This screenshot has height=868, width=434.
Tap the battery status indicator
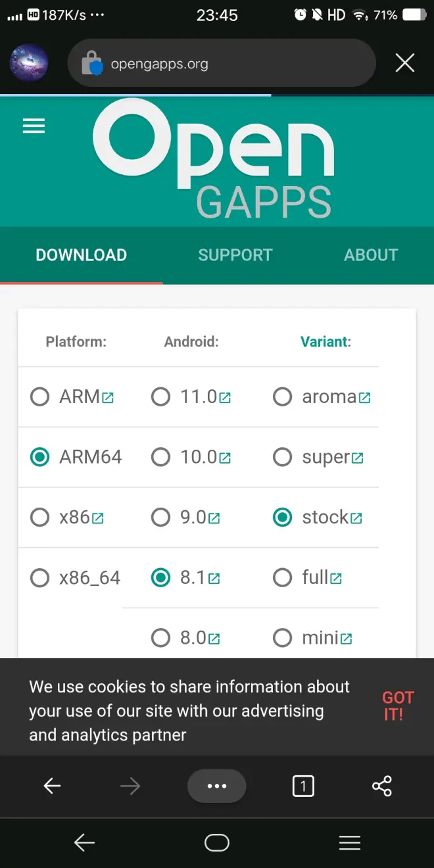(414, 14)
